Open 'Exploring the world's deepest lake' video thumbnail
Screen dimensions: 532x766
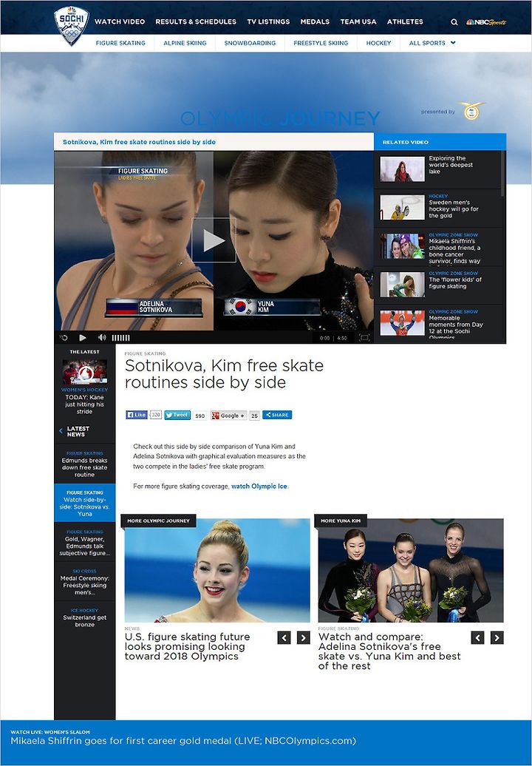coord(402,169)
